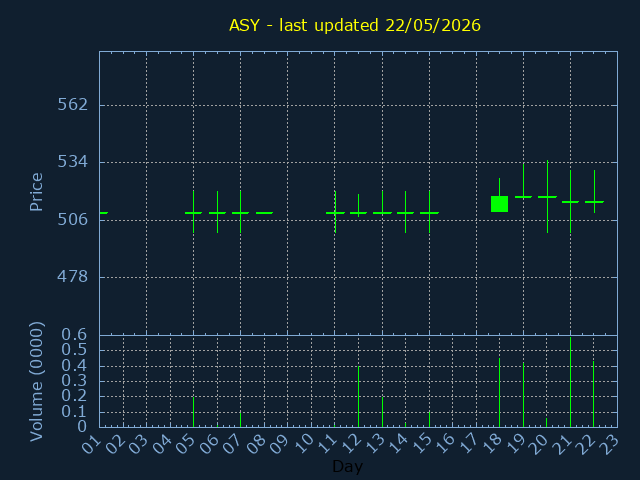The height and width of the screenshot is (480, 640).
Task: Select the 23 day tick label
Action: pos(611,443)
